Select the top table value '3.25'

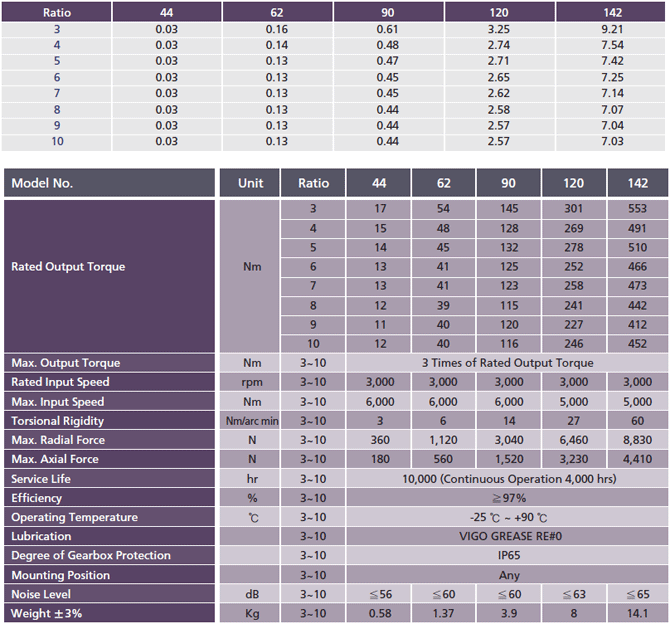pos(499,29)
